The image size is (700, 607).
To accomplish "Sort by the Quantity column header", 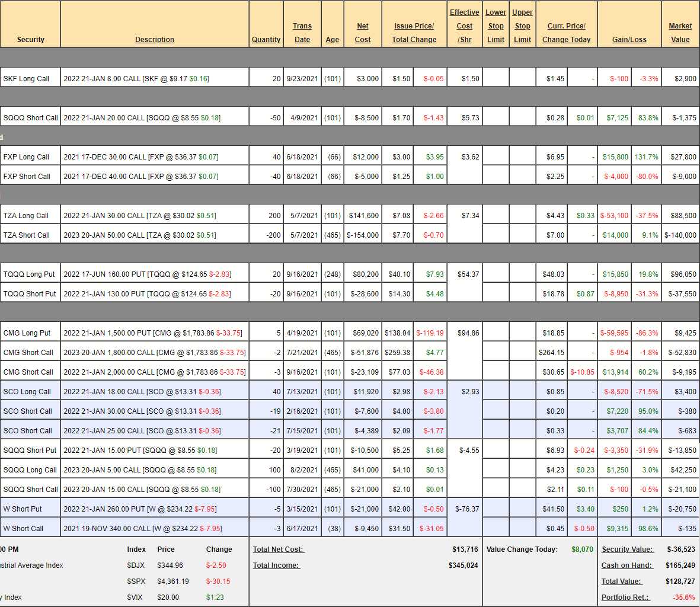I will click(266, 40).
